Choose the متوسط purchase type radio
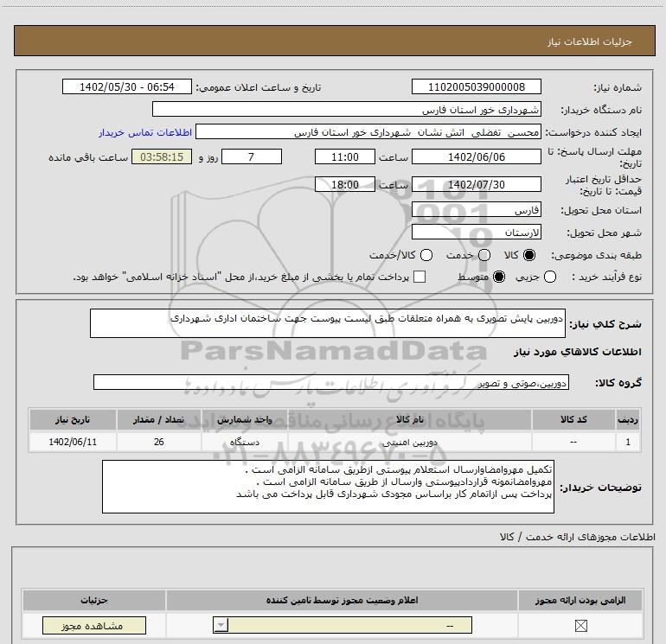 tap(499, 277)
